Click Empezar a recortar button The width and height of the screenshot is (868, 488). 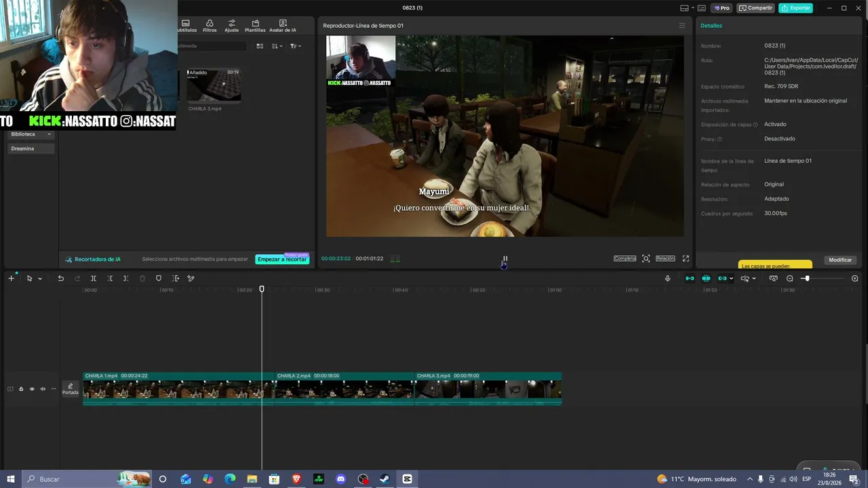pyautogui.click(x=282, y=259)
